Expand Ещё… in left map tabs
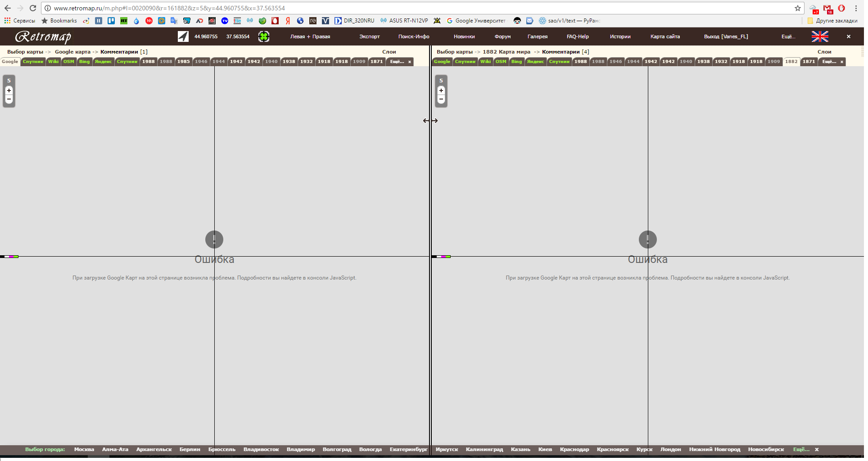This screenshot has height=461, width=868. (x=397, y=62)
